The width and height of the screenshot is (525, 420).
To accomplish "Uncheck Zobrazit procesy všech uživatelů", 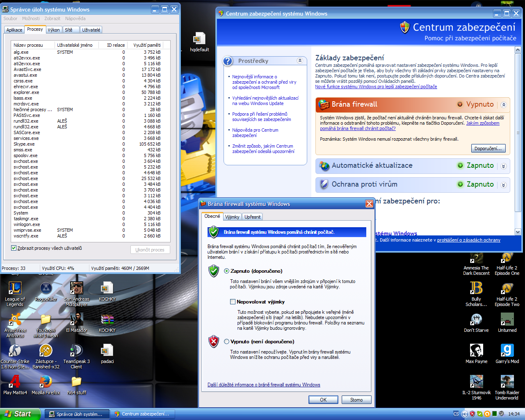I will point(14,248).
